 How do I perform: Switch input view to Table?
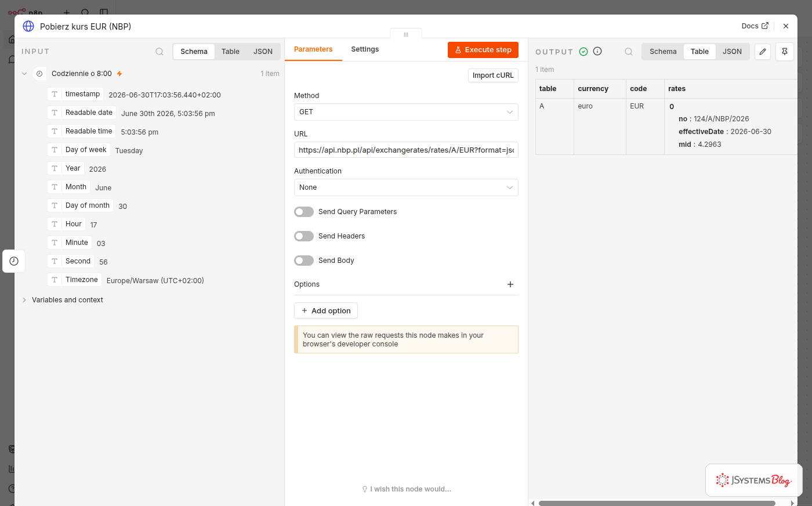[x=230, y=52]
